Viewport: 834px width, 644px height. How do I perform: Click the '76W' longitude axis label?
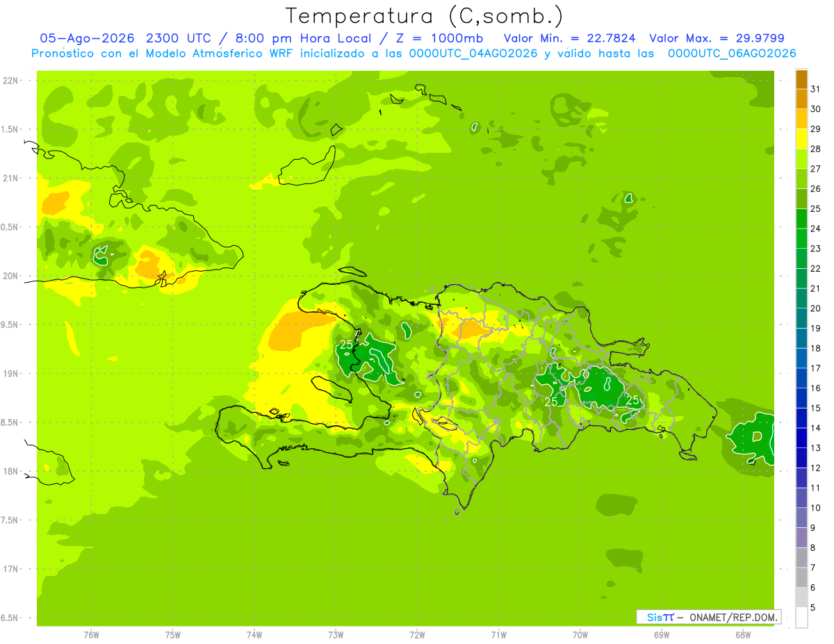click(91, 635)
